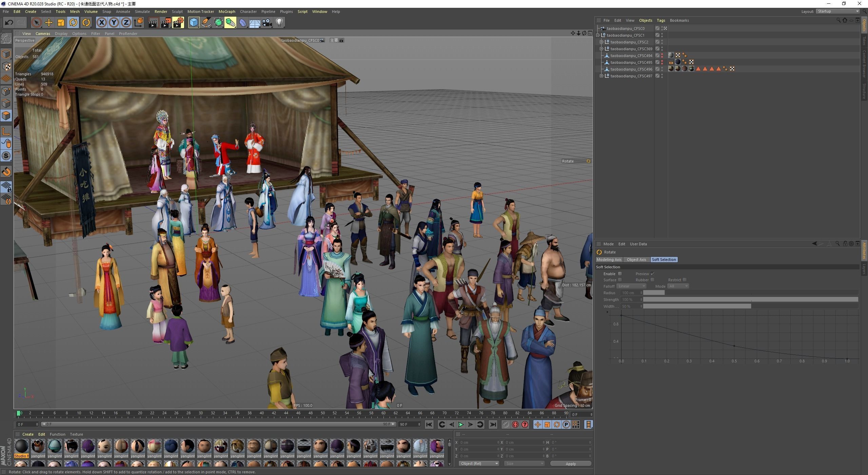Open the Falloff dropdown set to Linear
Screen dimensions: 868x475
tap(631, 286)
